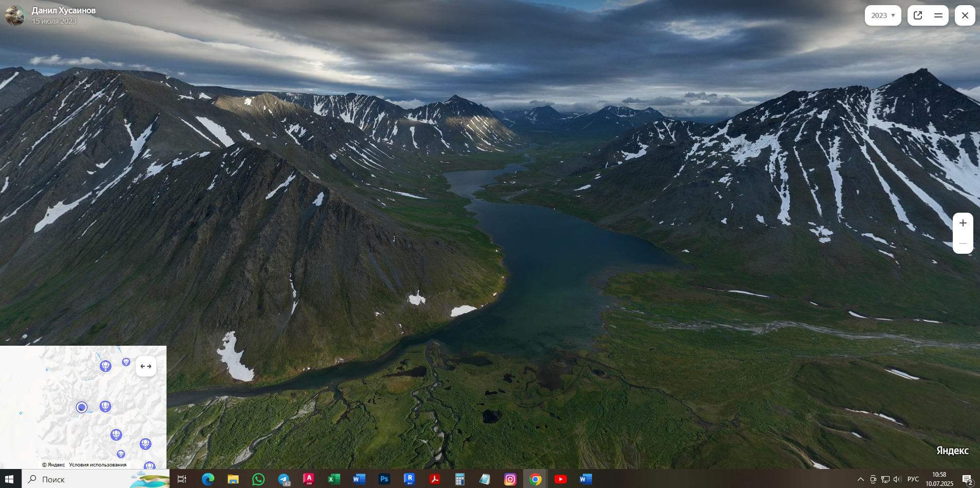The image size is (980, 488).
Task: Launch AutoCAD from the taskbar
Action: point(309,479)
